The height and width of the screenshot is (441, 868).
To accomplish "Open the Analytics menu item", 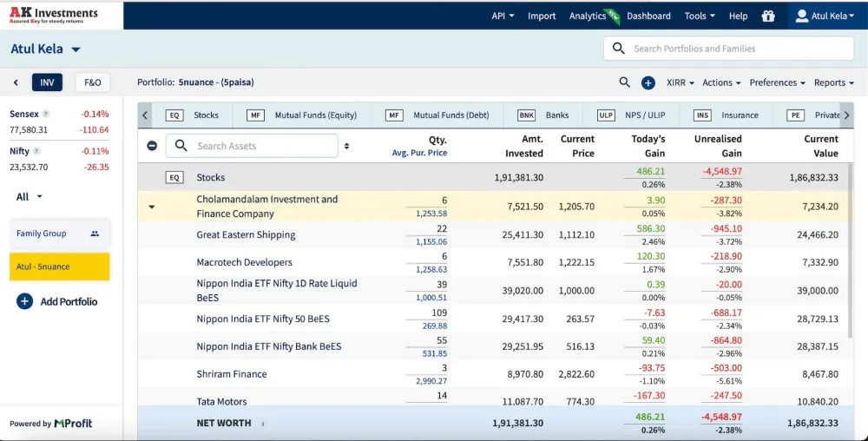I will tap(588, 16).
